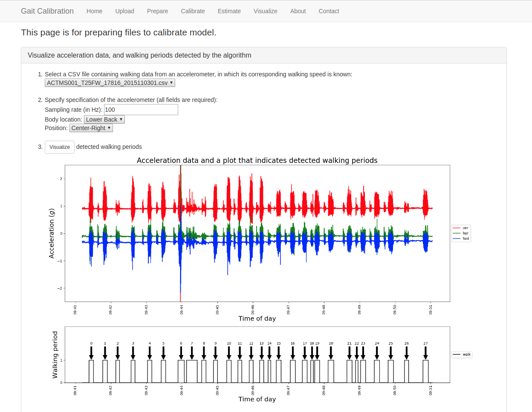This screenshot has height=412, width=532.
Task: Open the Upload page
Action: pyautogui.click(x=124, y=11)
